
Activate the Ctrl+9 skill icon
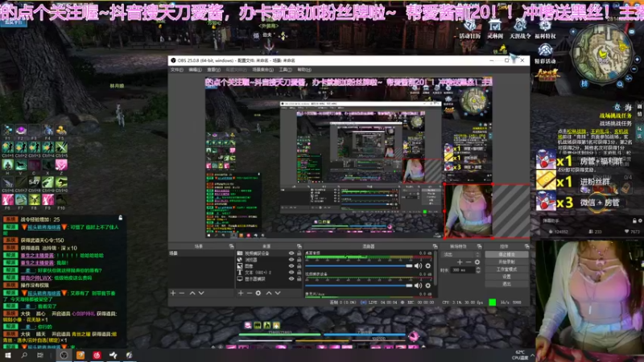coord(48,182)
